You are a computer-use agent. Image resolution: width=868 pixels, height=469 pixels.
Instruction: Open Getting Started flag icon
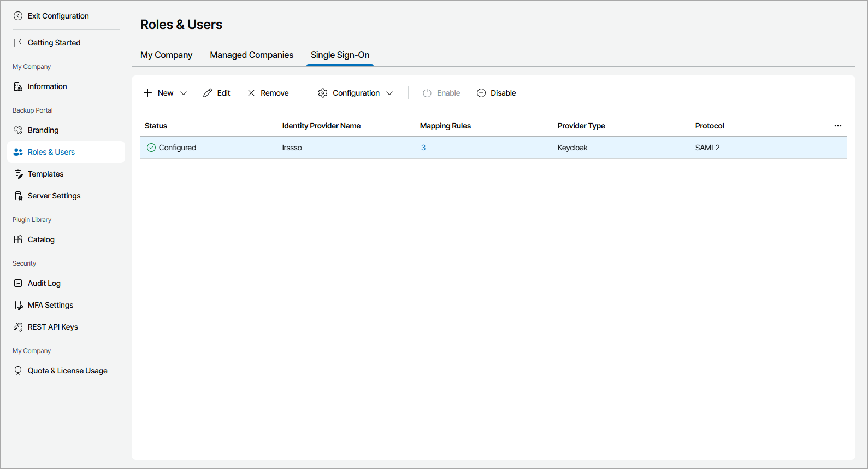[x=18, y=43]
